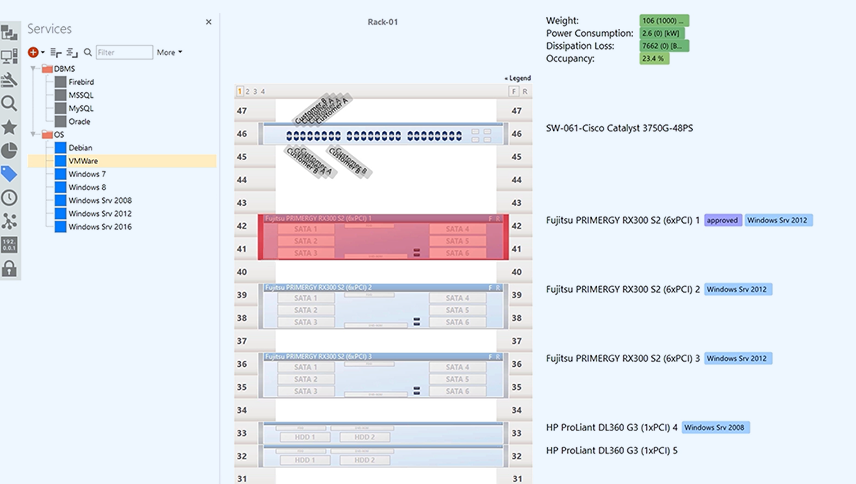The image size is (856, 484).
Task: Select Windows Srv 2016 in tree
Action: [x=100, y=226]
